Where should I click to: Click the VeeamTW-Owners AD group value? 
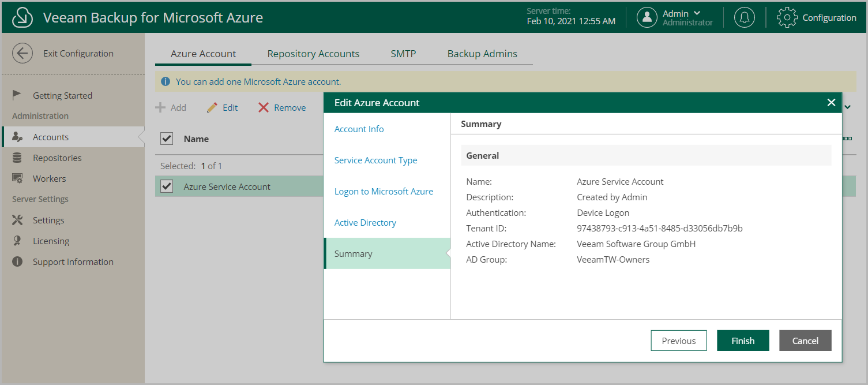tap(613, 259)
